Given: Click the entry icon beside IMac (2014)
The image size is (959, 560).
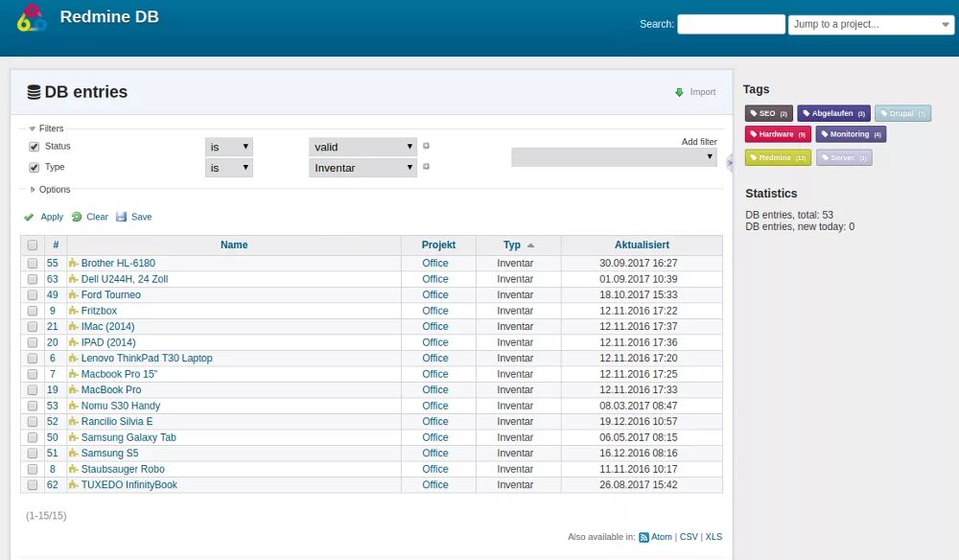Looking at the screenshot, I should tap(74, 326).
